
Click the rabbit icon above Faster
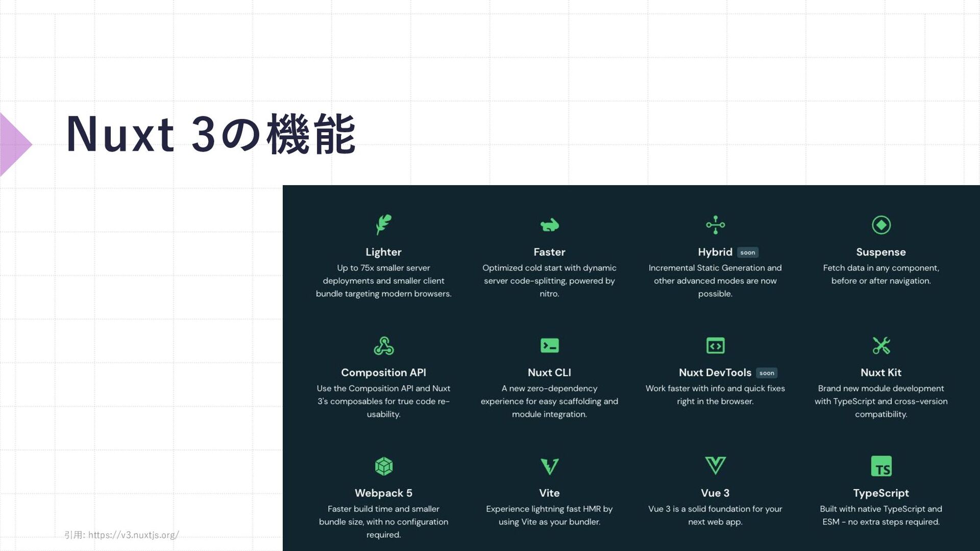[550, 225]
